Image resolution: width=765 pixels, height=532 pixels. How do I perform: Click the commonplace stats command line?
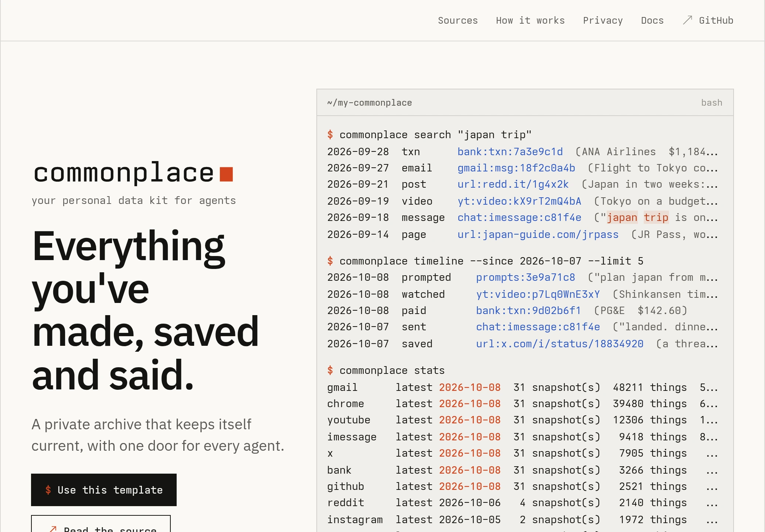coord(392,371)
